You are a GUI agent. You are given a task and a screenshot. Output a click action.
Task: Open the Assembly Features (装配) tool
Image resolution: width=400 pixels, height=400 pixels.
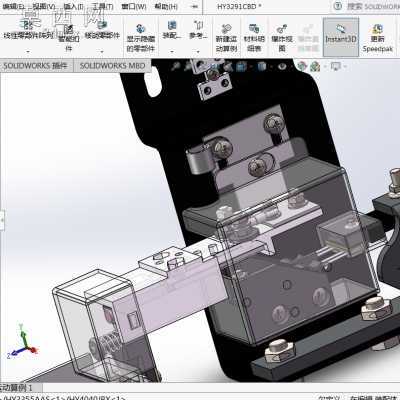click(172, 29)
